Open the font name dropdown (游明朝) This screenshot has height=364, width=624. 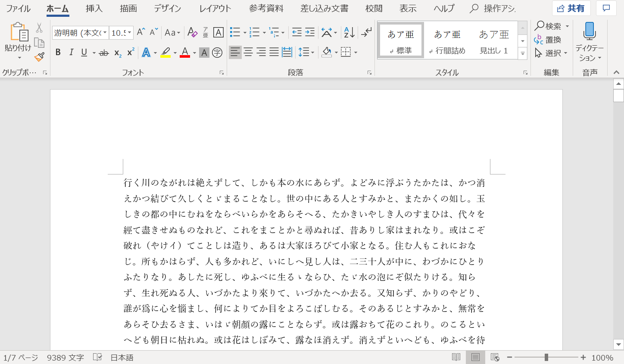105,32
